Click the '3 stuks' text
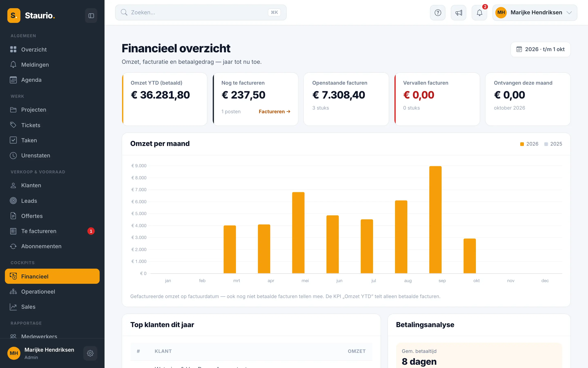This screenshot has height=368, width=588. pos(321,108)
